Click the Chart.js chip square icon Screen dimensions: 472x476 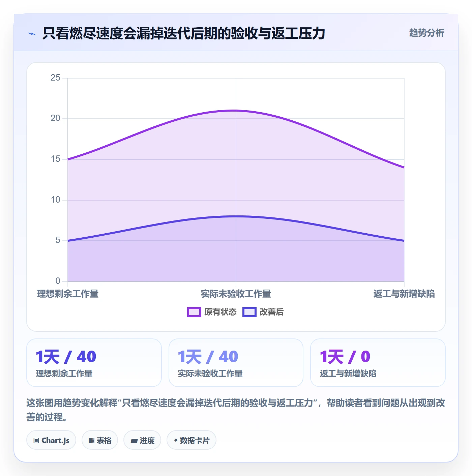click(x=36, y=441)
